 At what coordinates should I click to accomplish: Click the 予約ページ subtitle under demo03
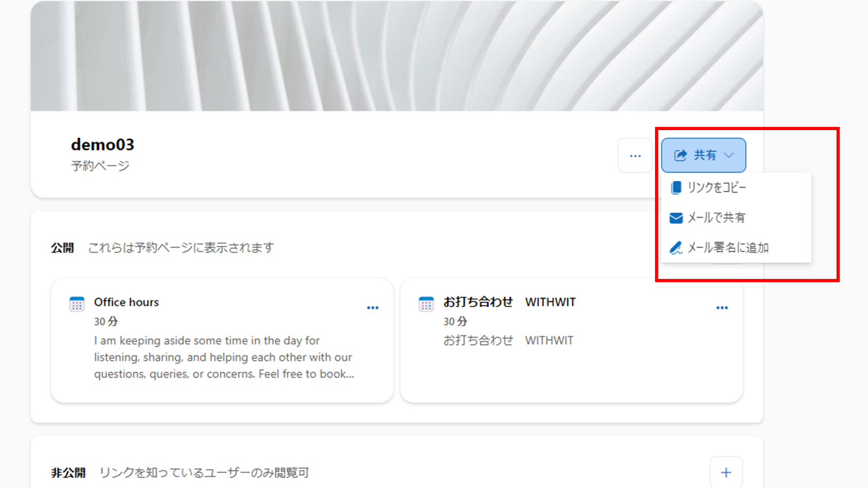(100, 166)
